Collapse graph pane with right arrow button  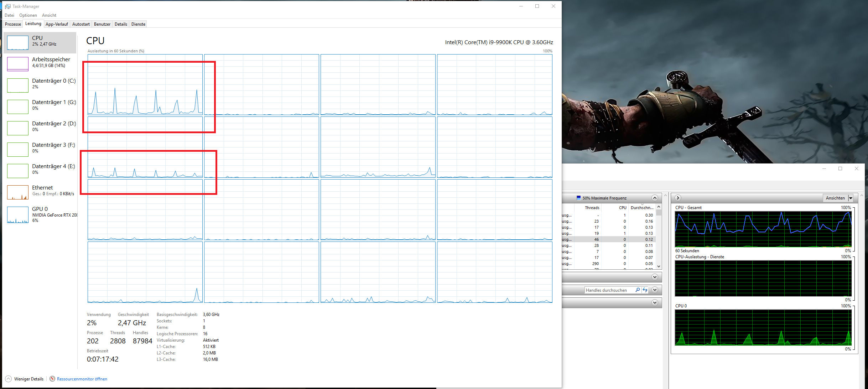coord(678,198)
